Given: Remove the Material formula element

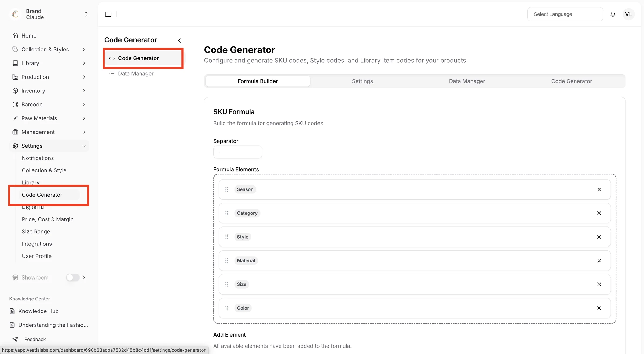Looking at the screenshot, I should [599, 261].
